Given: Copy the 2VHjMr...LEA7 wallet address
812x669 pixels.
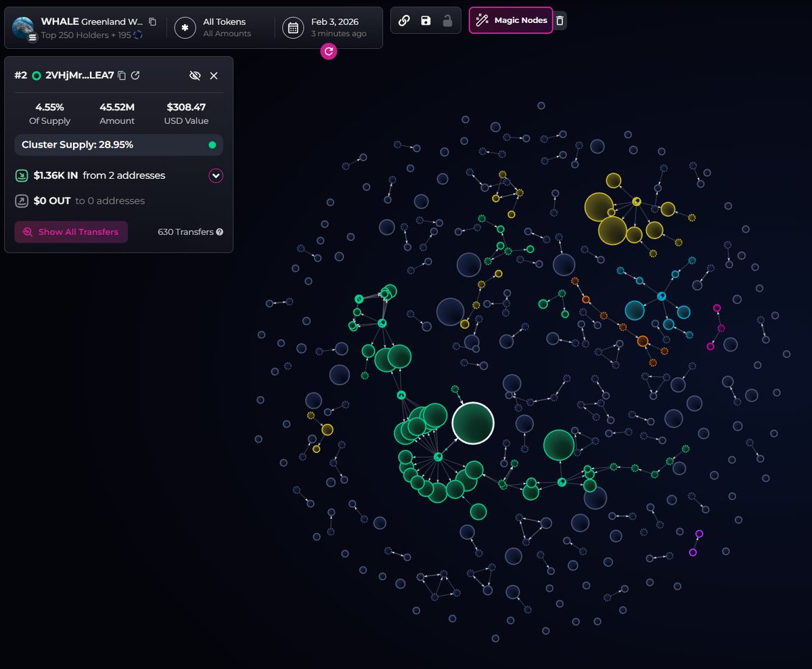Looking at the screenshot, I should [x=121, y=75].
